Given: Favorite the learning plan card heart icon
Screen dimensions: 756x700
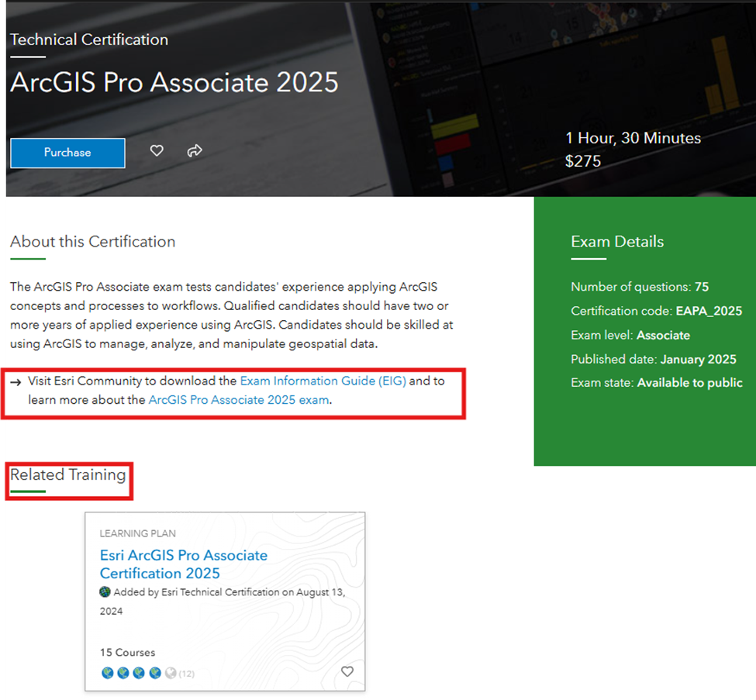Looking at the screenshot, I should click(347, 671).
